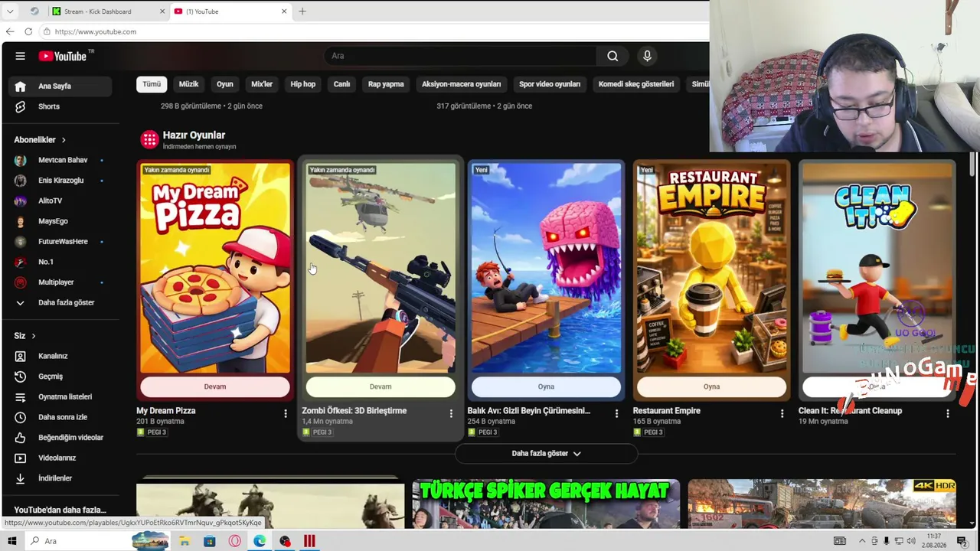Open the FutureWasHere subscription

(60, 241)
